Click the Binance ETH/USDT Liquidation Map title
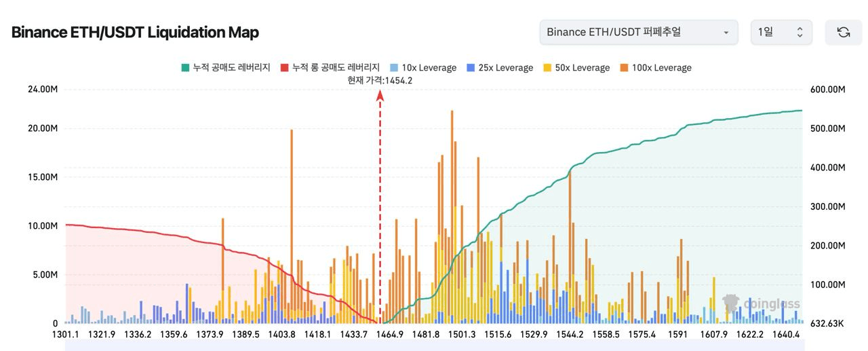 pos(135,32)
